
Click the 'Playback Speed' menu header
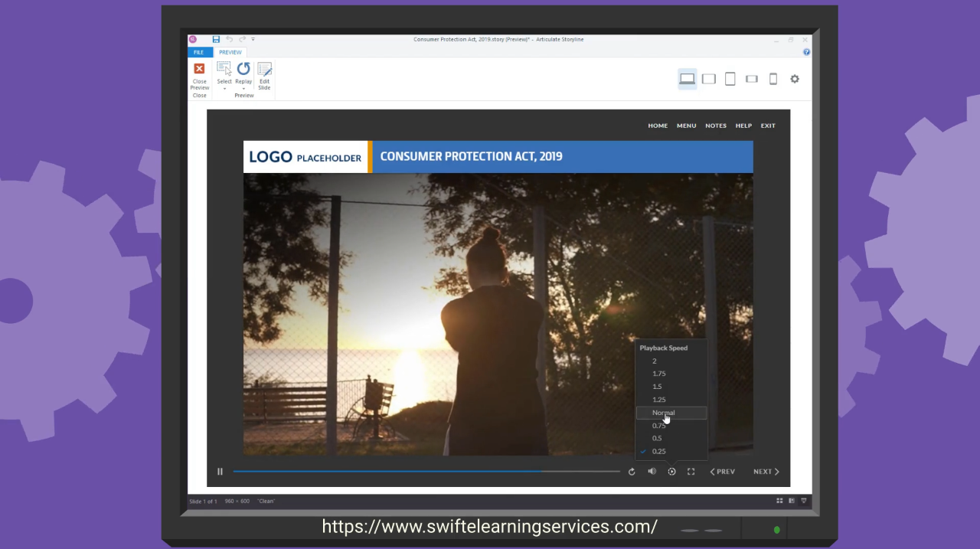tap(664, 348)
